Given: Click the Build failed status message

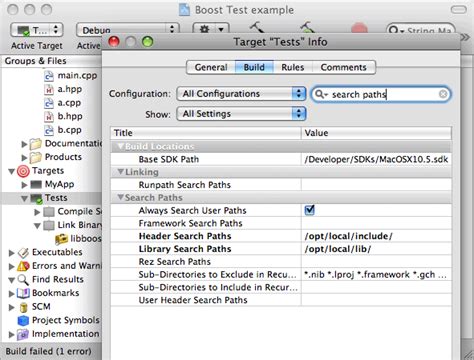Looking at the screenshot, I should tap(48, 351).
